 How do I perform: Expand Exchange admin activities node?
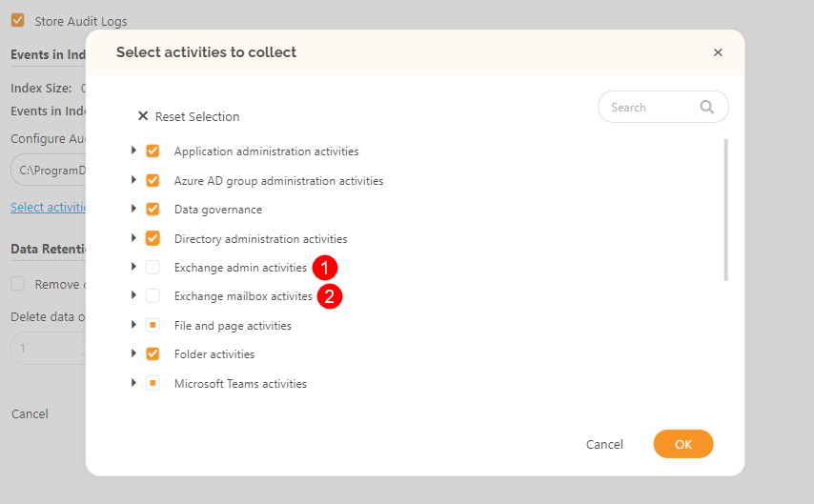[133, 267]
